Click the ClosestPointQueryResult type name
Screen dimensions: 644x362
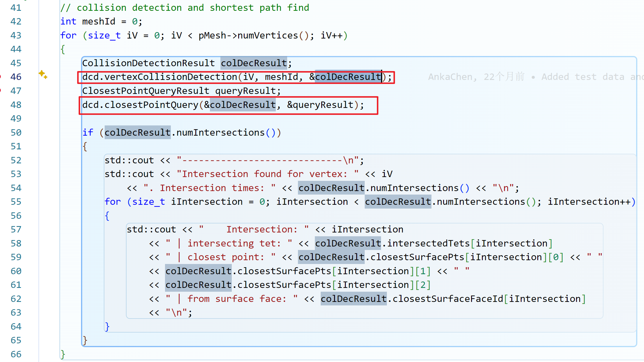145,91
